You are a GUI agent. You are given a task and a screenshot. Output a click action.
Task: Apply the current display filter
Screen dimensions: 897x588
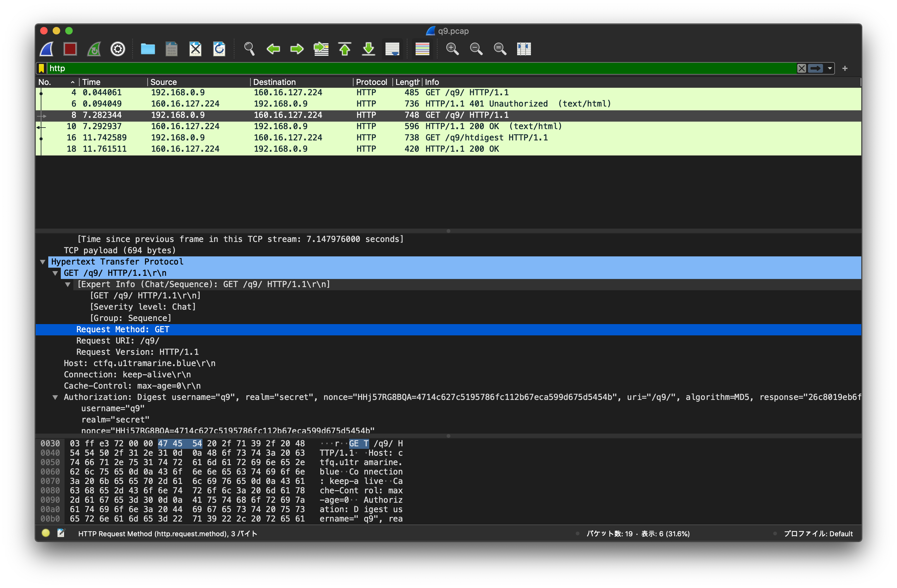[x=816, y=68]
